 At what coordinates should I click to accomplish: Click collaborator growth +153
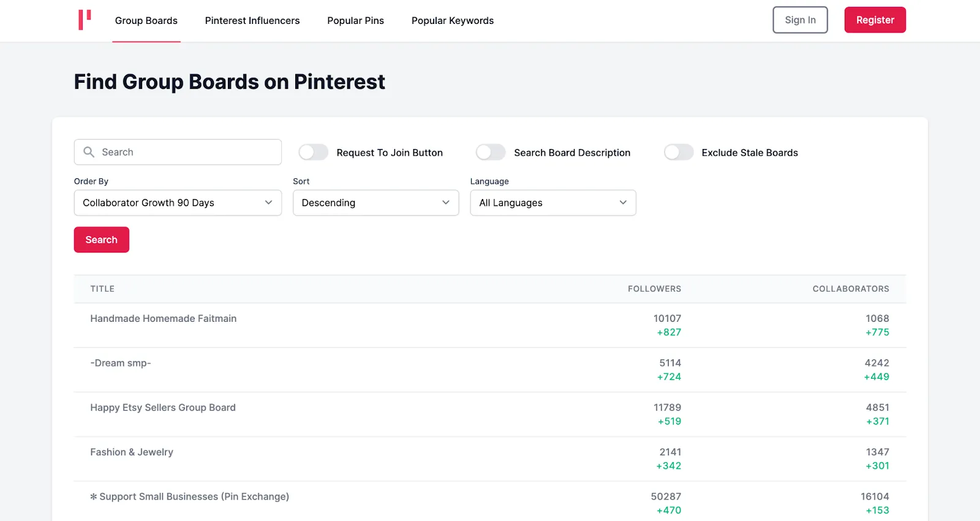[877, 511]
